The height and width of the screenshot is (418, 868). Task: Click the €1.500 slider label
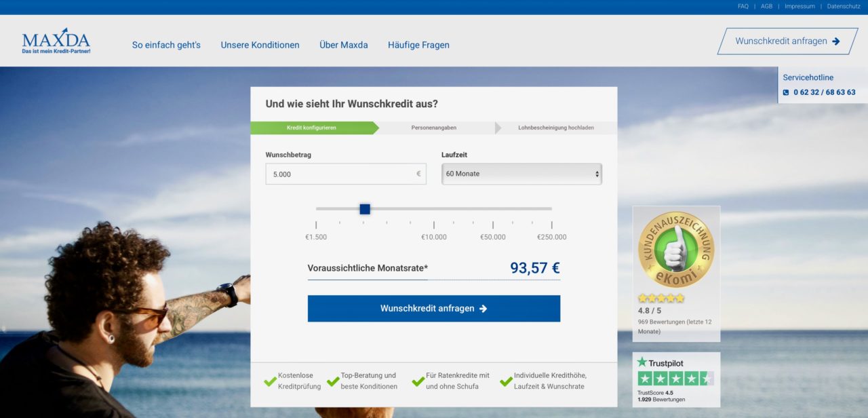pyautogui.click(x=316, y=237)
